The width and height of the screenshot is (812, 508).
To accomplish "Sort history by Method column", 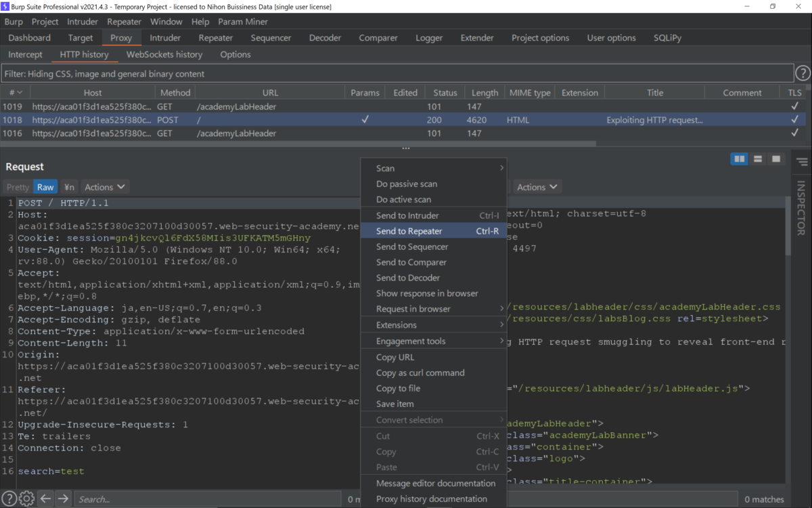I will point(175,93).
